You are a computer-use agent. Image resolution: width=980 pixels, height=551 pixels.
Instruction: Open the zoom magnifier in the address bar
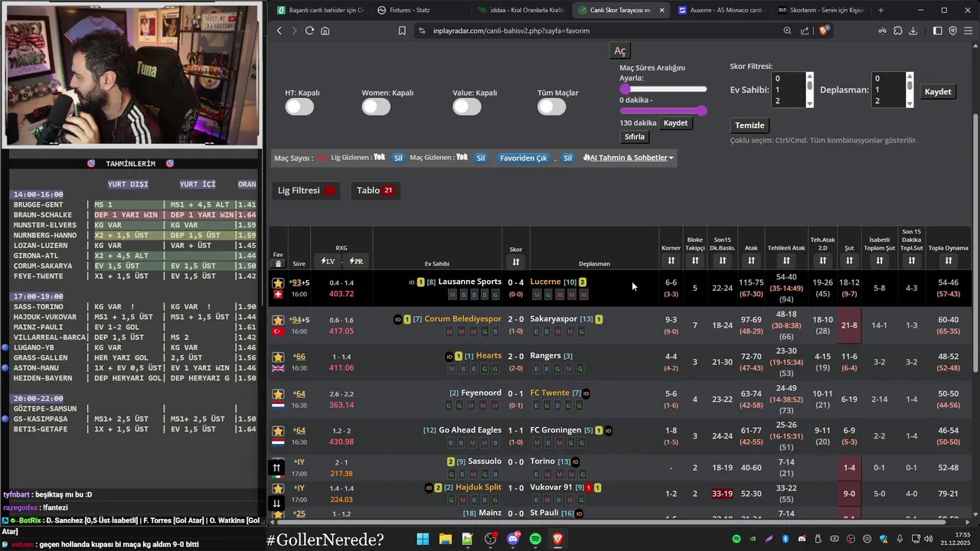point(787,31)
